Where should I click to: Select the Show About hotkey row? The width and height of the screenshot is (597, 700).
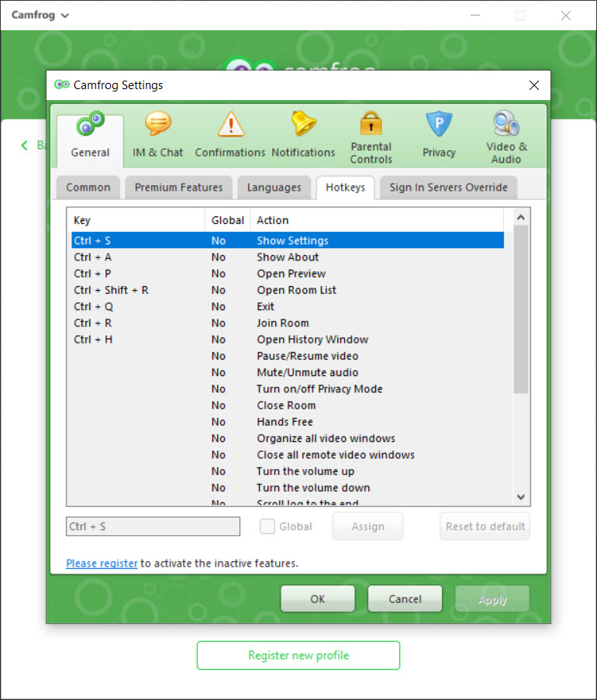pos(288,257)
